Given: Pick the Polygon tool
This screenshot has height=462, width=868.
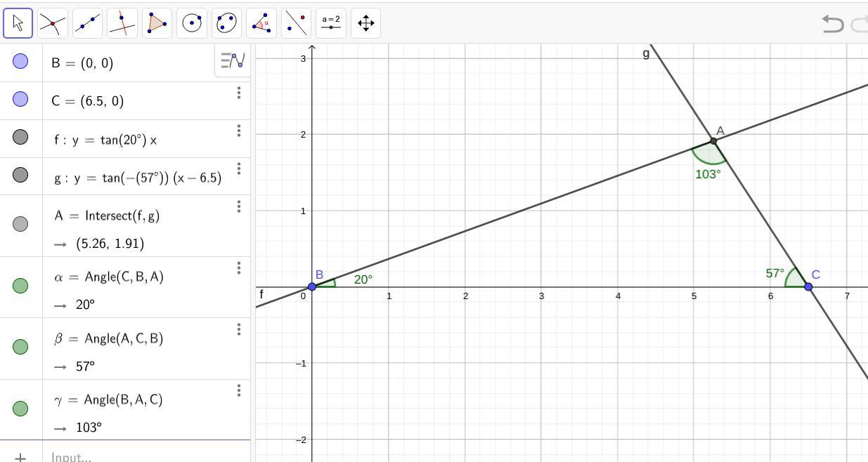Looking at the screenshot, I should (157, 23).
